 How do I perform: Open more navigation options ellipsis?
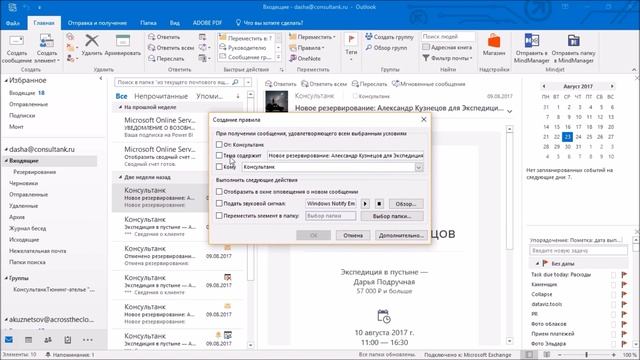pyautogui.click(x=87, y=340)
